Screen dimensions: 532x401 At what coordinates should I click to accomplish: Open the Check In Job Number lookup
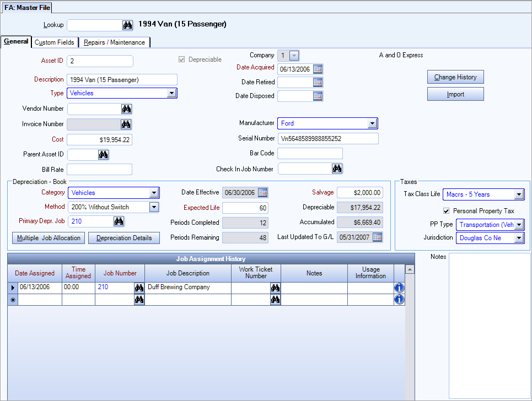coord(336,168)
